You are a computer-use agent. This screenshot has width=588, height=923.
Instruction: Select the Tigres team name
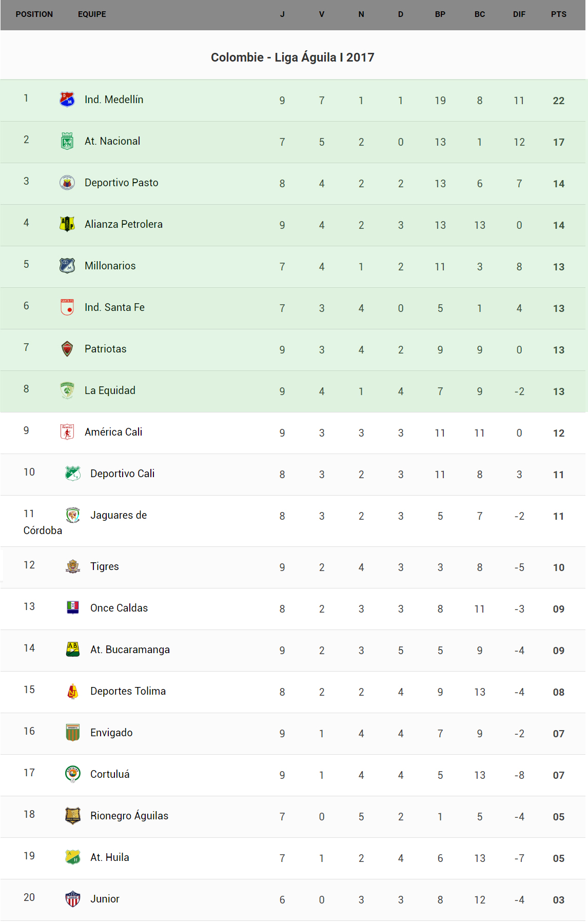pyautogui.click(x=105, y=566)
